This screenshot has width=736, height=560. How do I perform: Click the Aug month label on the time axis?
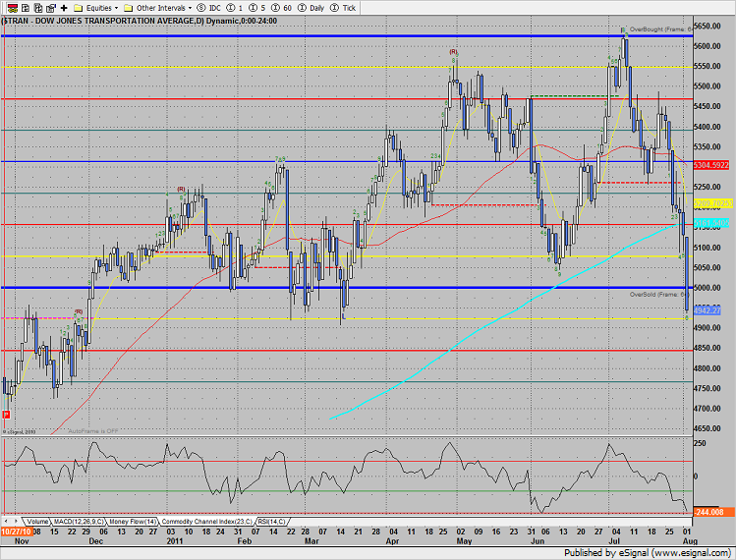click(690, 541)
